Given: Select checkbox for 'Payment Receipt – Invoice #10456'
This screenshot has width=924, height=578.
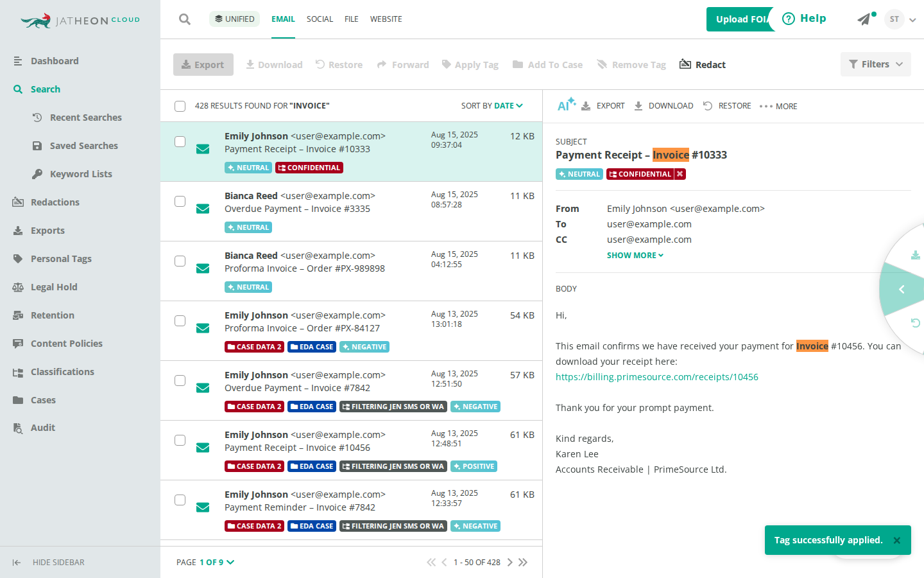Looking at the screenshot, I should pos(180,440).
